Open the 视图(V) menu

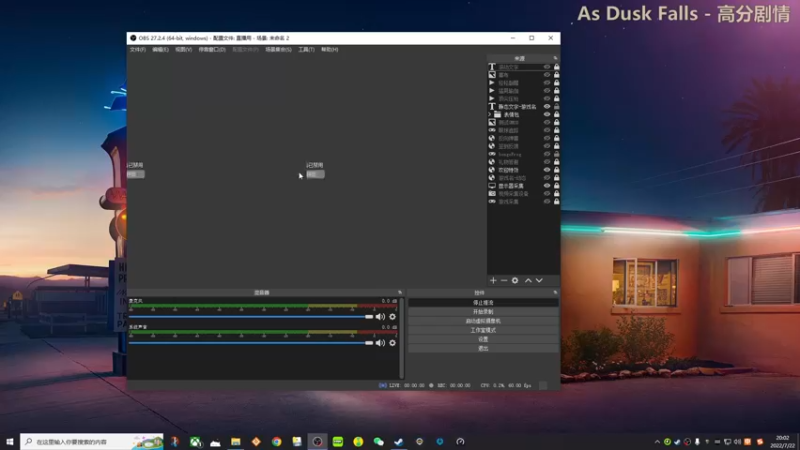click(183, 49)
